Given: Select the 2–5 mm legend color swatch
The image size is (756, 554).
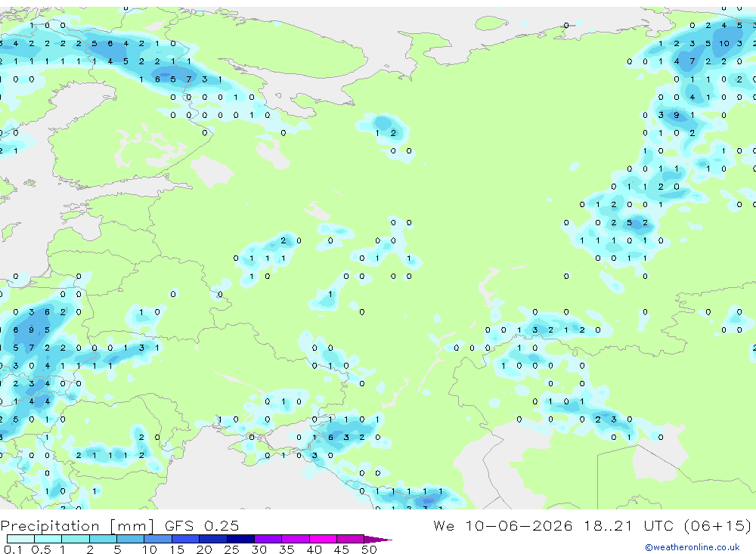Looking at the screenshot, I should pos(103,539).
